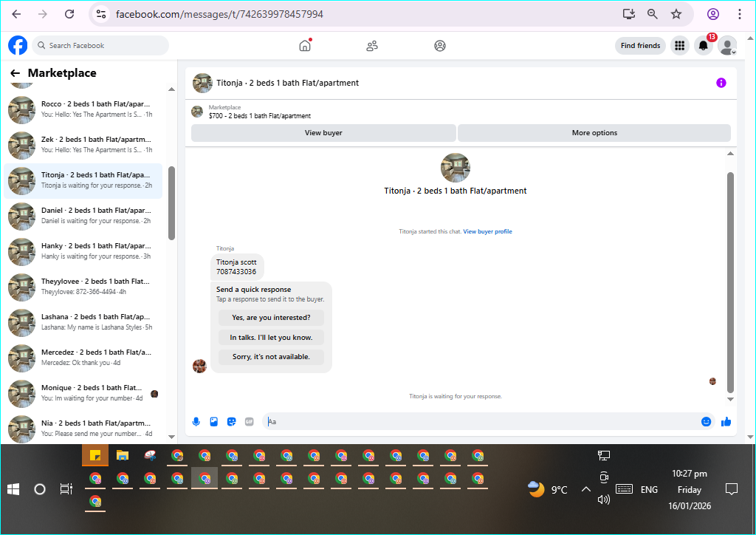Viewport: 756px width, 535px height.
Task: Open the Rocco conversation
Action: pyautogui.click(x=83, y=109)
